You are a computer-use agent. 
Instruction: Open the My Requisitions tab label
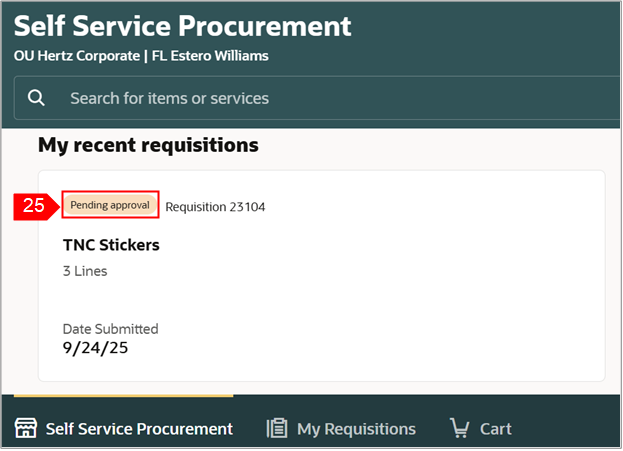(x=356, y=428)
